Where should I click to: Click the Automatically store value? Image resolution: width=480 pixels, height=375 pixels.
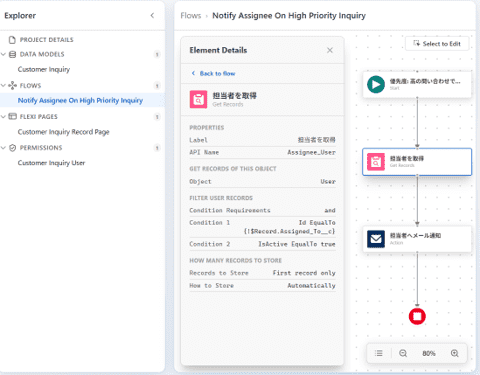point(311,286)
